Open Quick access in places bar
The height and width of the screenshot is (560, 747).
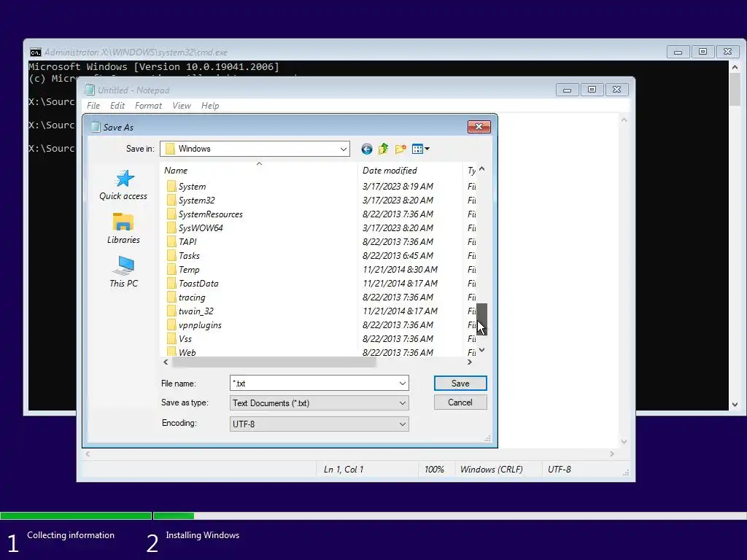pos(123,185)
